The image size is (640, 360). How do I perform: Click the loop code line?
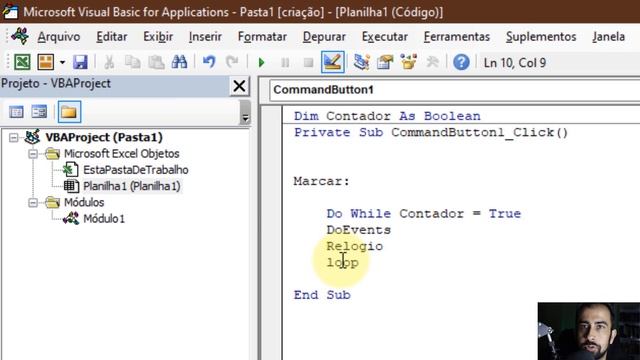point(342,262)
